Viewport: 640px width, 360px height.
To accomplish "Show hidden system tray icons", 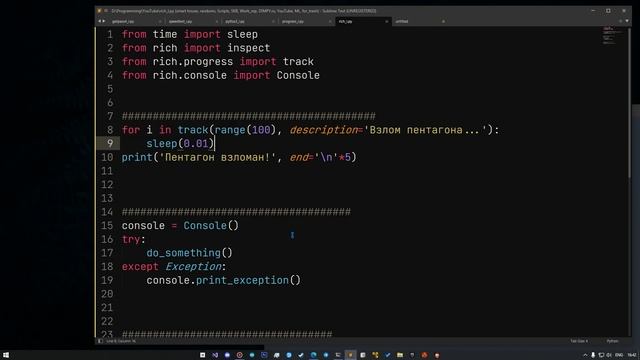I will [585, 355].
